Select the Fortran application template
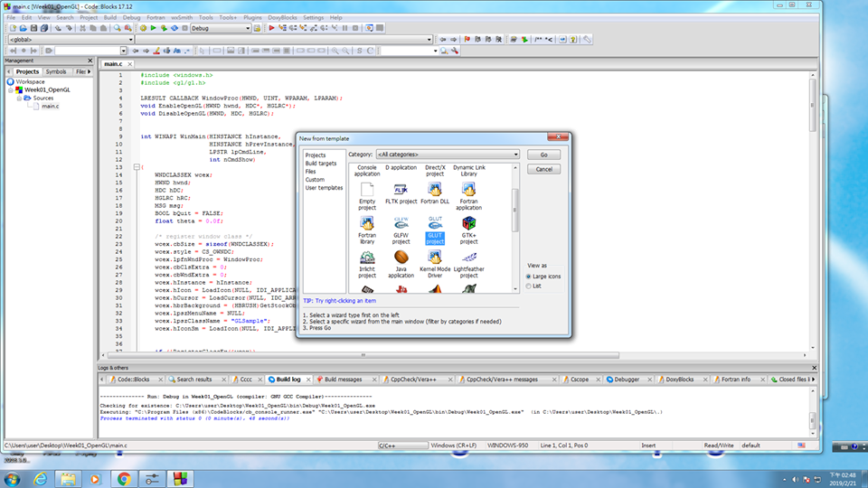This screenshot has height=488, width=868. (x=468, y=197)
